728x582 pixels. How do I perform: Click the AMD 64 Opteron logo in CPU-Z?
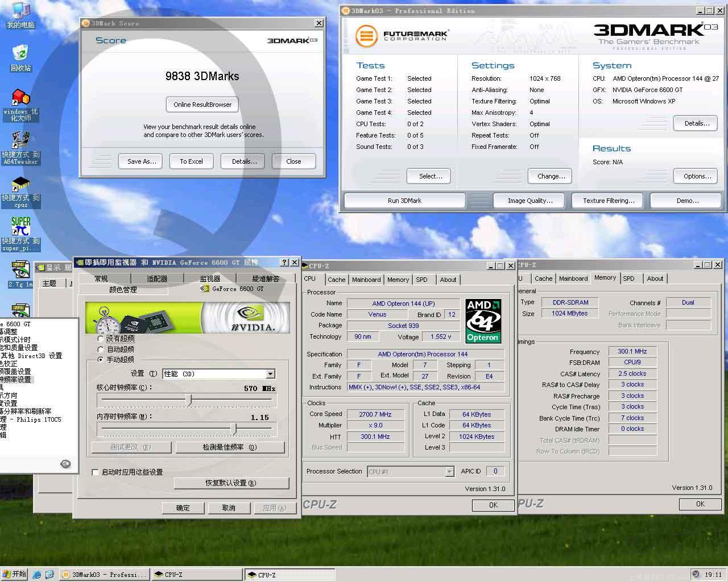(482, 321)
